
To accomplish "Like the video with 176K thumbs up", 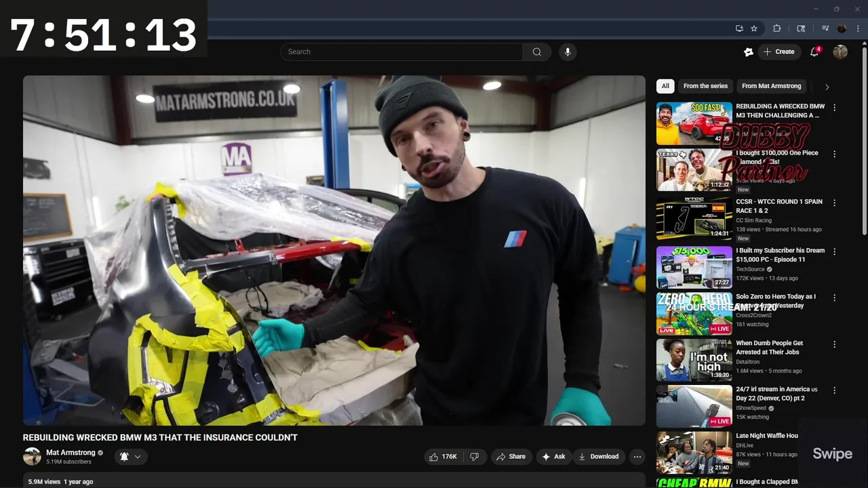I will 443,457.
